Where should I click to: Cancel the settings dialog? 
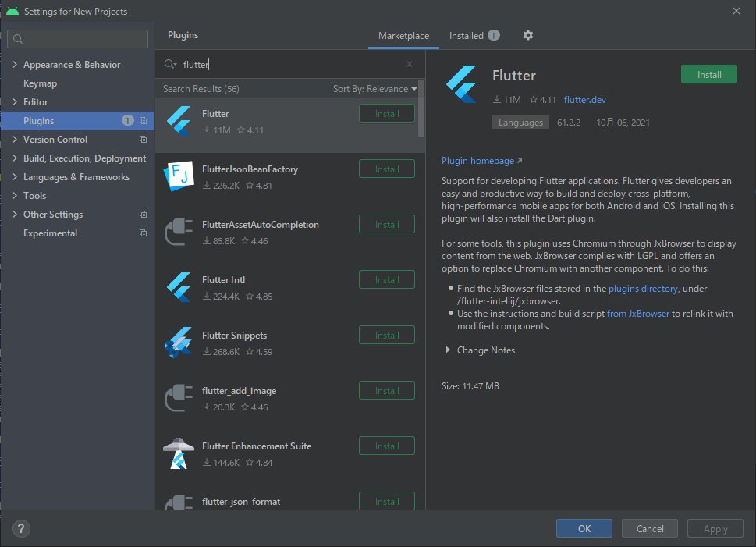pyautogui.click(x=649, y=529)
